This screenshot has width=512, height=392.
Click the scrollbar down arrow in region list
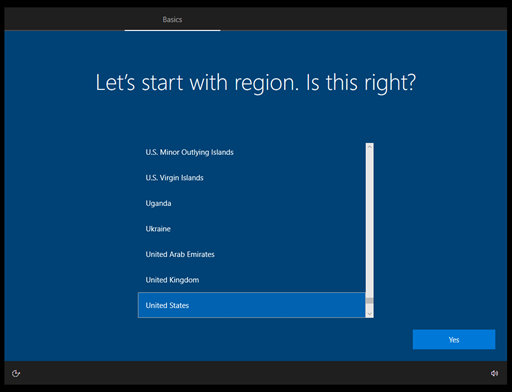tap(369, 314)
